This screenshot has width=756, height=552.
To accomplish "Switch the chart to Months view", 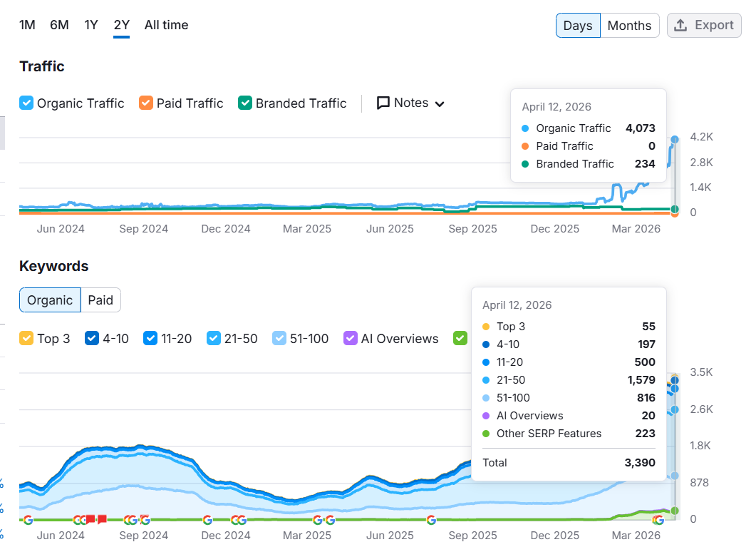I will coord(629,25).
